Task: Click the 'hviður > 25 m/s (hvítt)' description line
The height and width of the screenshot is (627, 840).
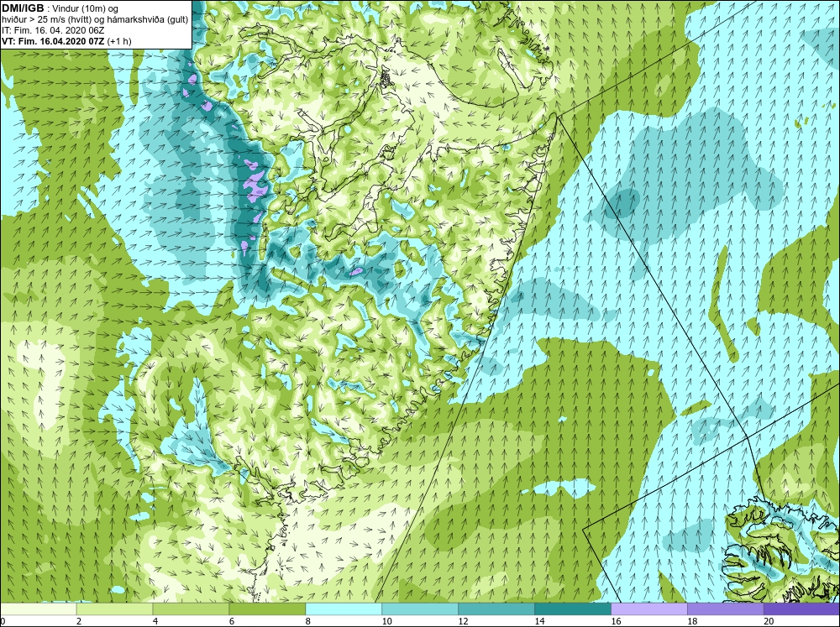Action: pos(96,20)
